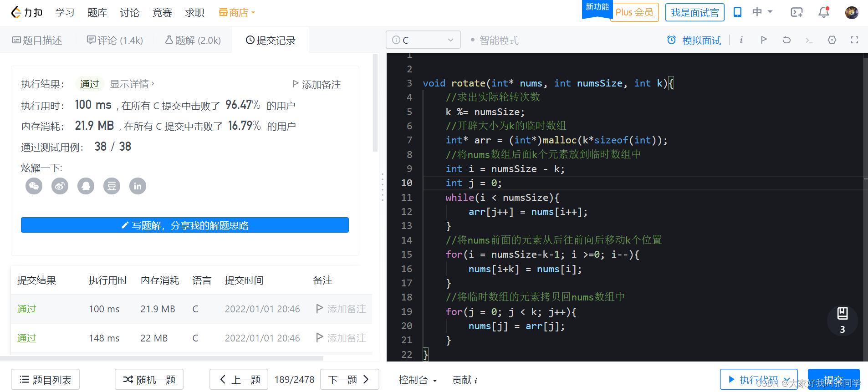Image resolution: width=868 pixels, height=392 pixels.
Task: Switch to 评论 (1.4k) tab
Action: click(x=115, y=40)
